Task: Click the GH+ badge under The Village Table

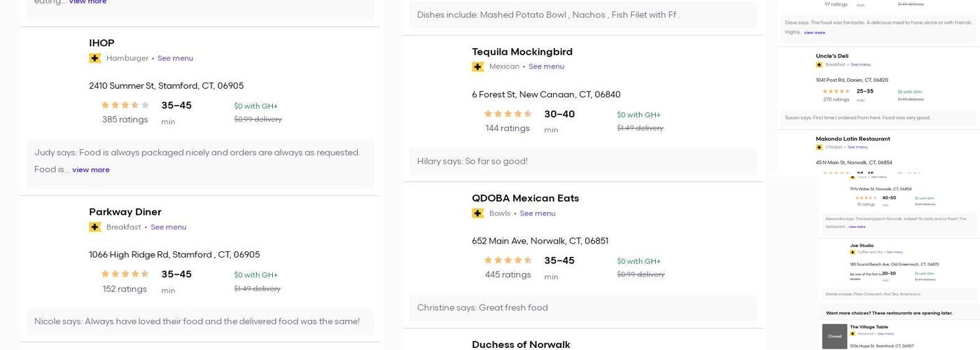Action: 853,334
